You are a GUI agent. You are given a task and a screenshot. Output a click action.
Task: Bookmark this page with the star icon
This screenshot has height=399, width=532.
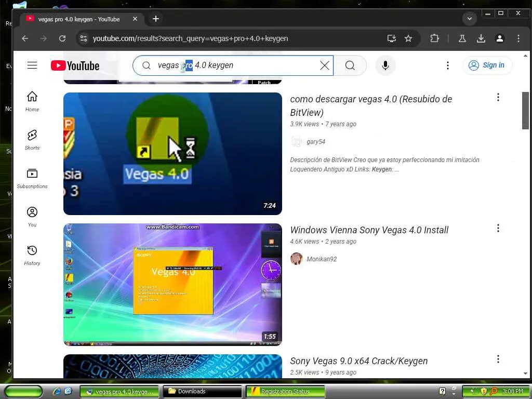408,38
